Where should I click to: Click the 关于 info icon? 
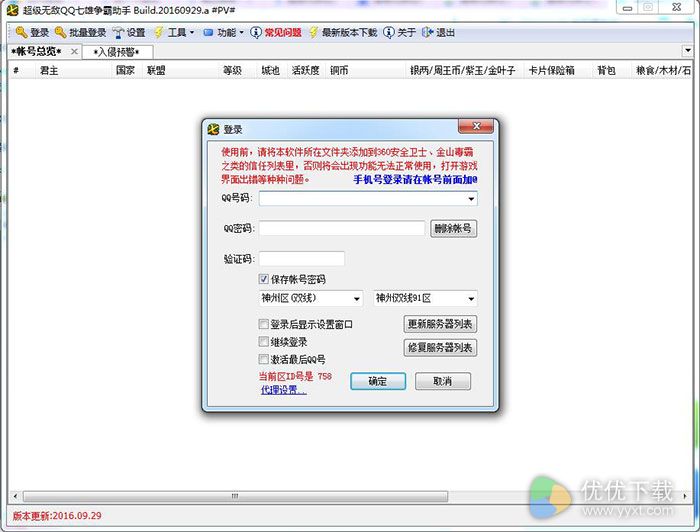389,32
